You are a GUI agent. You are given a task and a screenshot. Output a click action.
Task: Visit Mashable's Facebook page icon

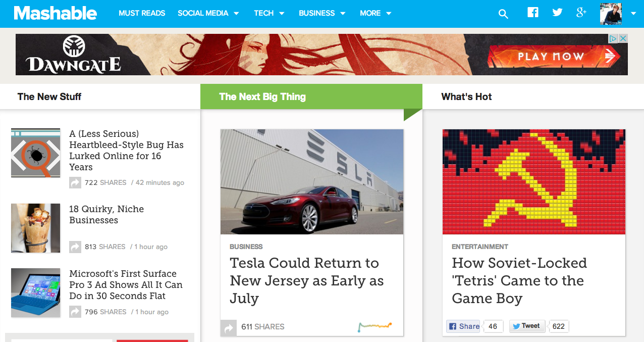point(533,12)
